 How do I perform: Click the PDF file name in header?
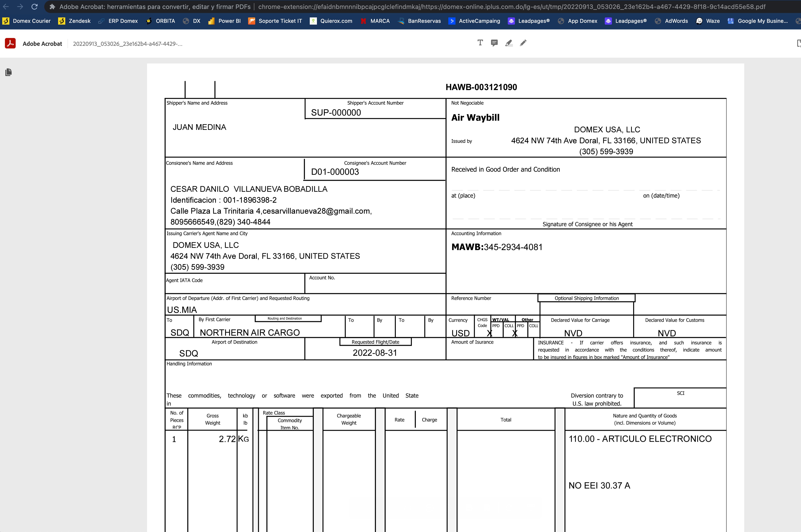pyautogui.click(x=128, y=44)
